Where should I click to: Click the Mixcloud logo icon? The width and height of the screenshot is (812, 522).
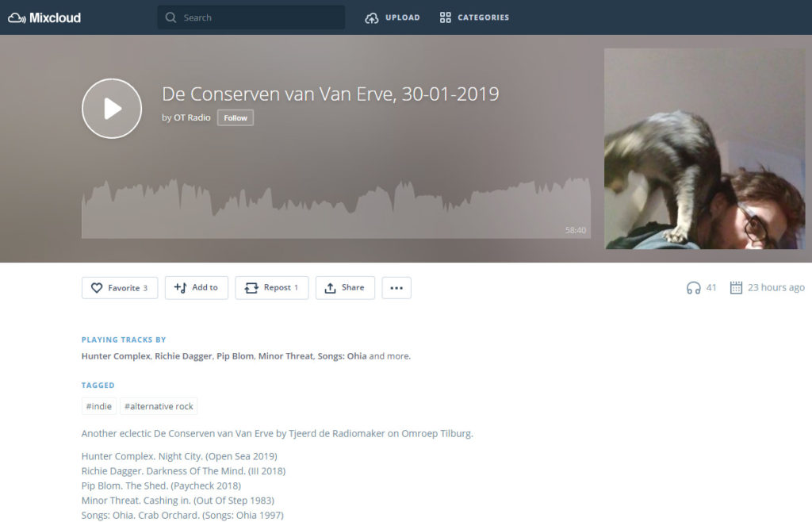(17, 18)
